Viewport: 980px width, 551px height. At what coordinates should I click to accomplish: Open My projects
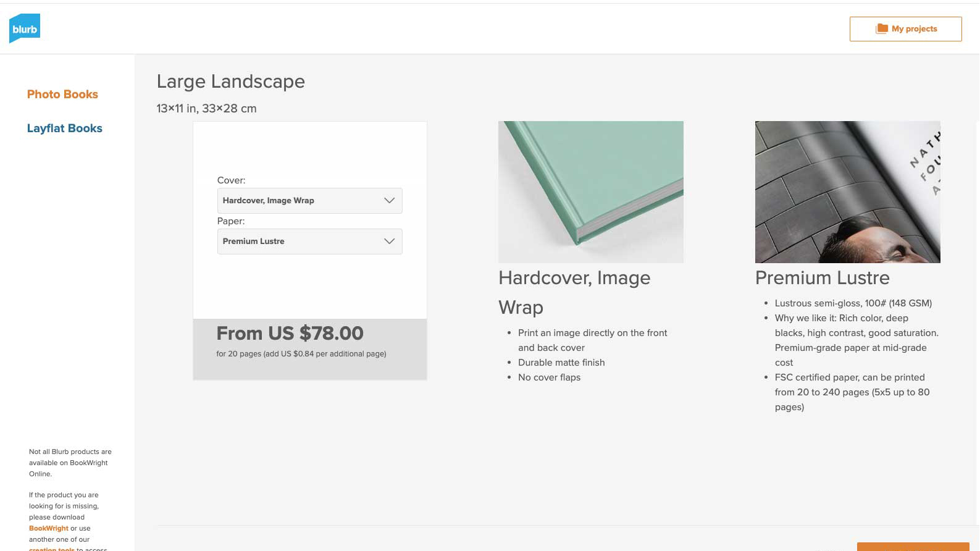tap(905, 29)
